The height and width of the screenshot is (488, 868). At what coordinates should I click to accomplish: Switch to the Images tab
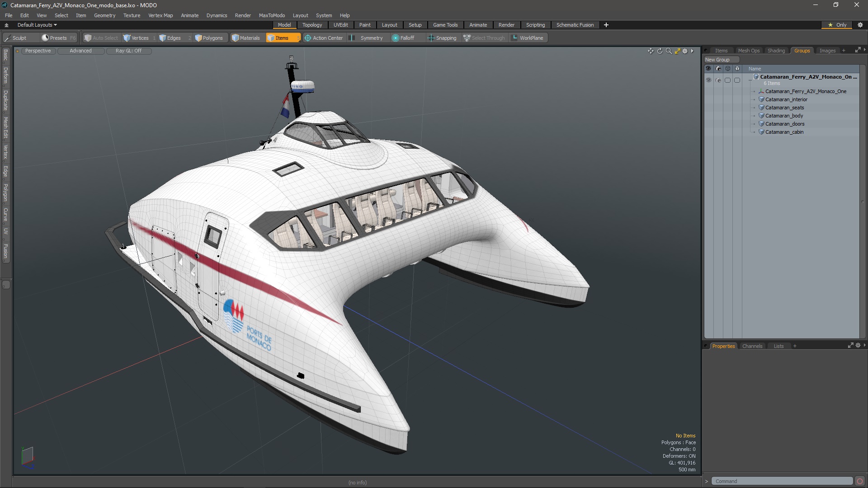[827, 51]
